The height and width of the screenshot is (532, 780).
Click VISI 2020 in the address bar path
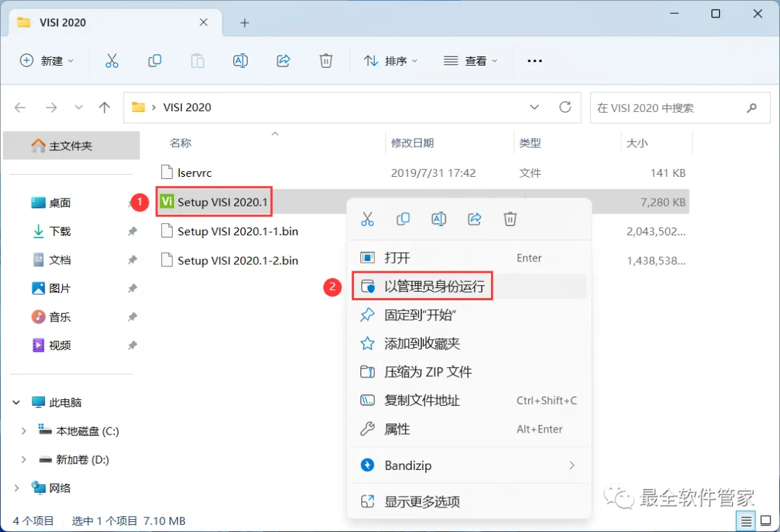(187, 108)
